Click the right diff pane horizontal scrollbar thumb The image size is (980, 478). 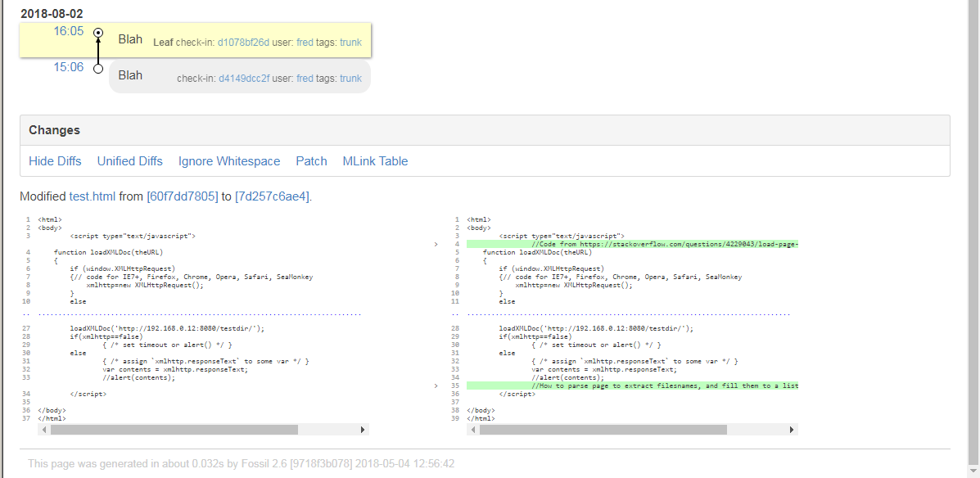[x=603, y=430]
